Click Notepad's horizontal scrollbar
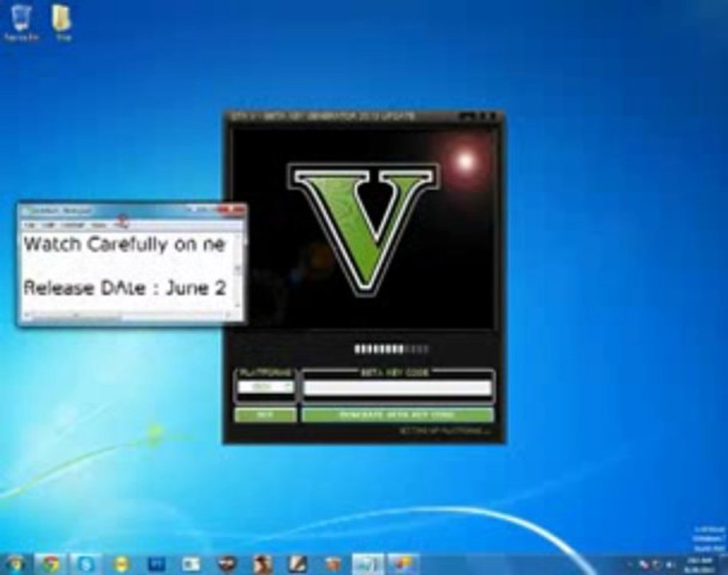This screenshot has width=728, height=575. 126,315
